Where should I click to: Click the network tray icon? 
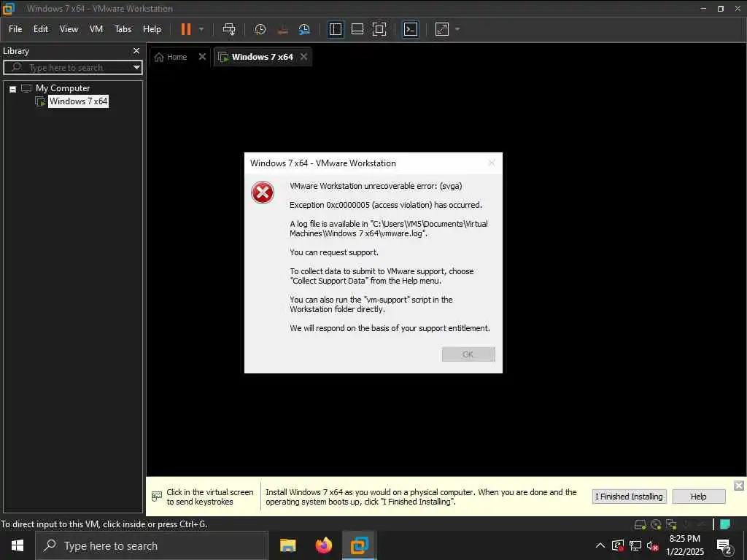(x=635, y=545)
